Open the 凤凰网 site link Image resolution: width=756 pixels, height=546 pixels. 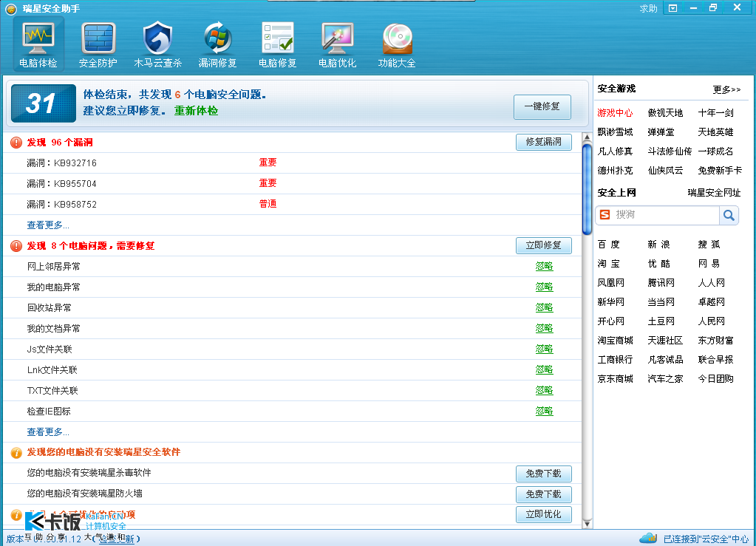pyautogui.click(x=610, y=283)
